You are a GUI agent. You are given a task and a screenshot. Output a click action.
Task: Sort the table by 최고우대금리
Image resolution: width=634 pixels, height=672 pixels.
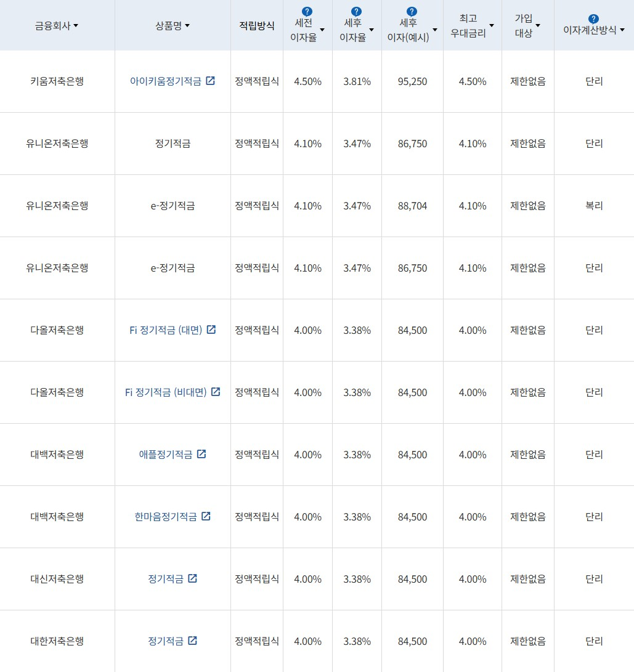(x=491, y=26)
